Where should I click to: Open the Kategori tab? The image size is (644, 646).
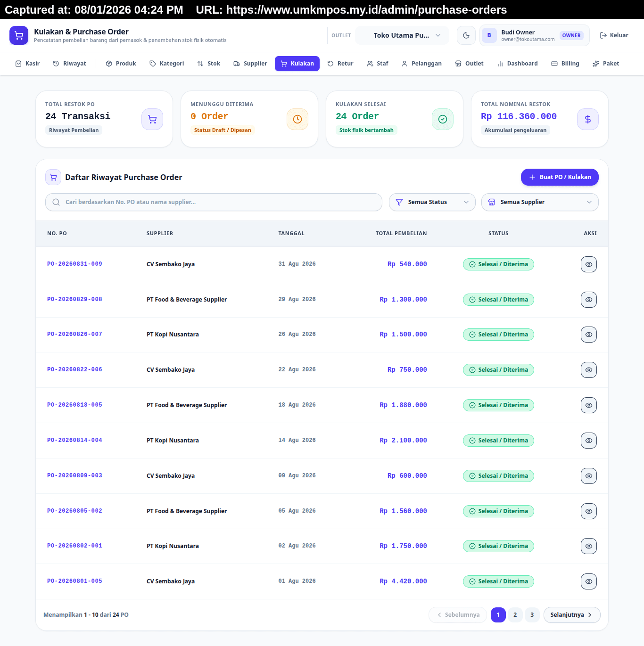(166, 64)
